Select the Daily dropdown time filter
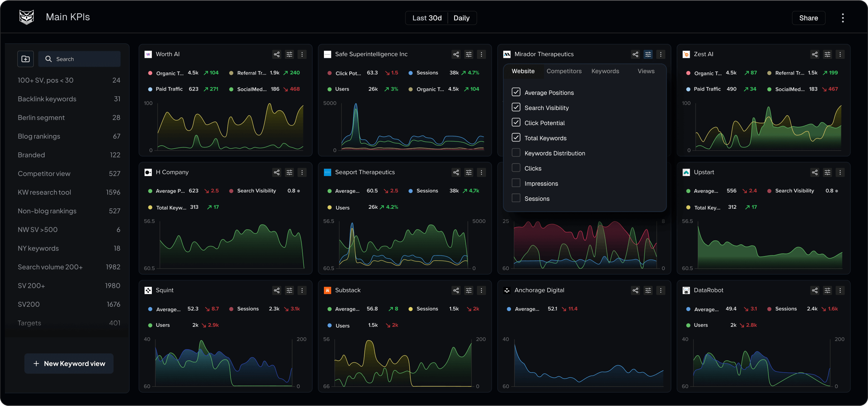 pos(461,18)
